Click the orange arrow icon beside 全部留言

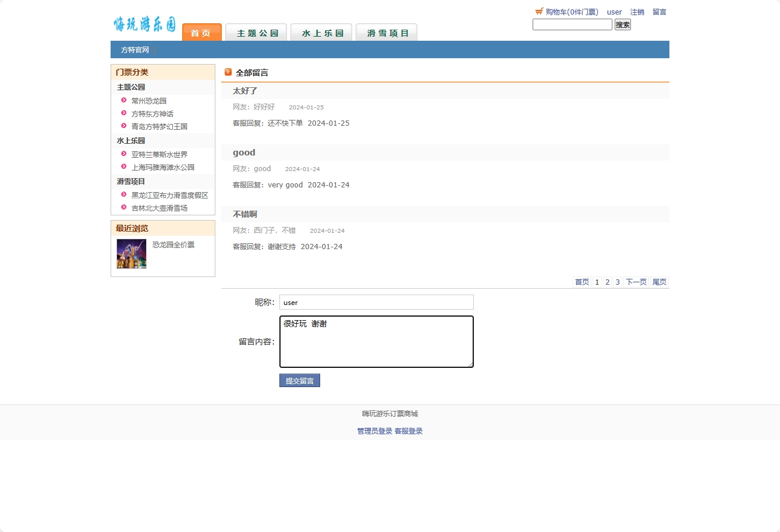click(228, 72)
